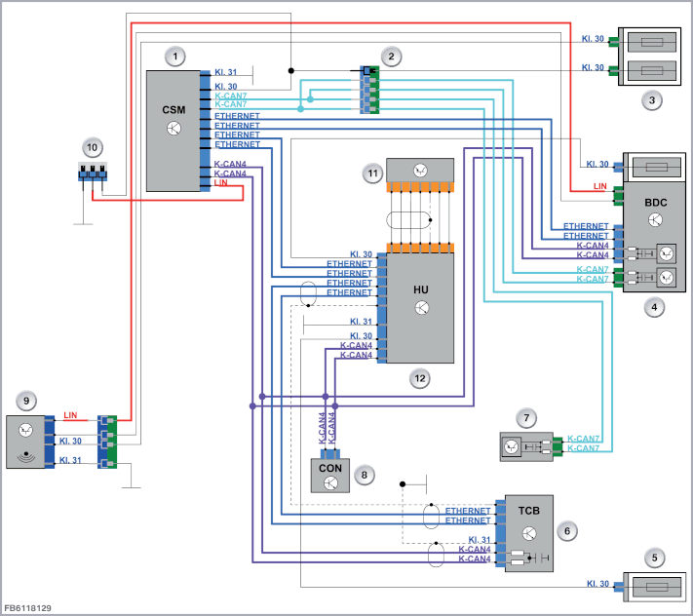Click callout number 5 above the single fuse
The image size is (693, 616).
[655, 558]
